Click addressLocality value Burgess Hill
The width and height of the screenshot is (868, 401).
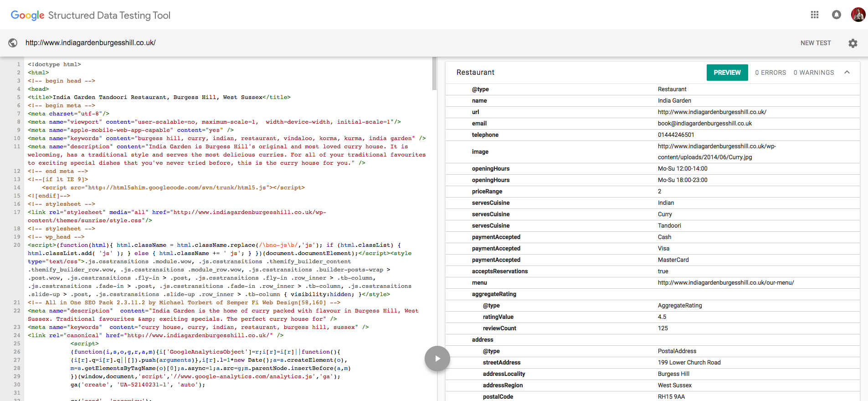(673, 374)
